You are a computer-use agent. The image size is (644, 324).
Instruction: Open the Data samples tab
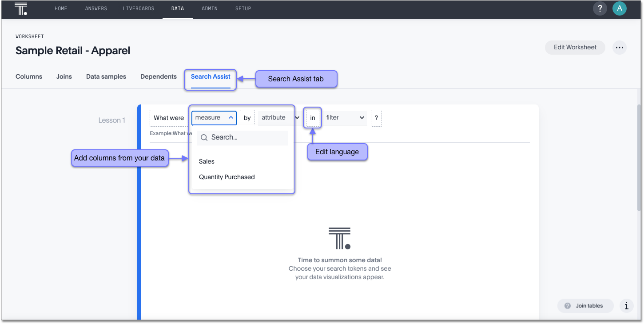(x=106, y=76)
